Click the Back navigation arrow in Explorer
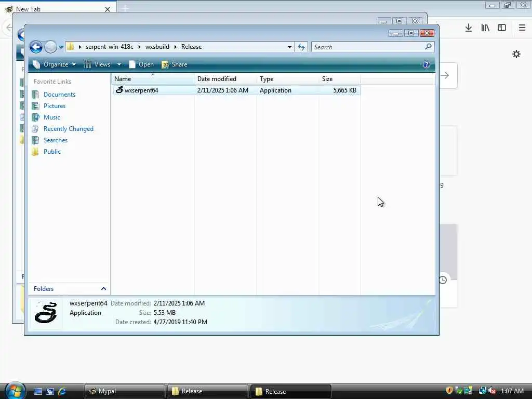Screen dimensions: 532x399 click(36, 47)
